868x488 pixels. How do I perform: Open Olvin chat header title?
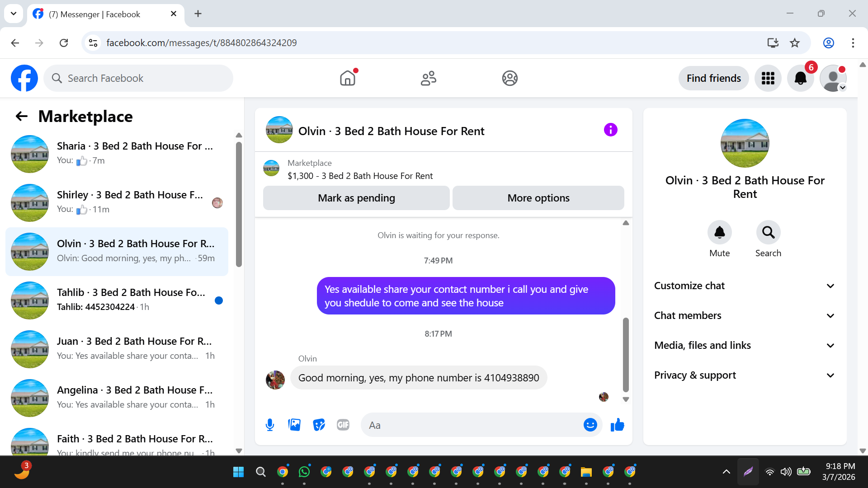pos(391,131)
